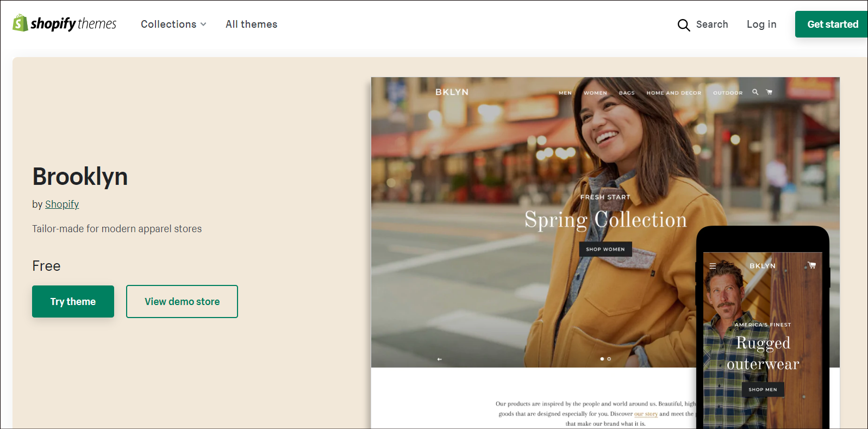The image size is (868, 429).
Task: Click the BKLYN logo in desktop preview
Action: (x=452, y=92)
